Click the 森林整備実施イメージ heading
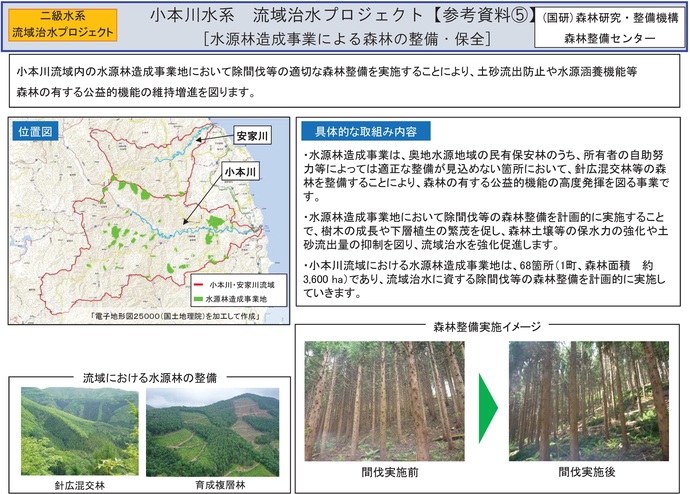 coord(487,326)
